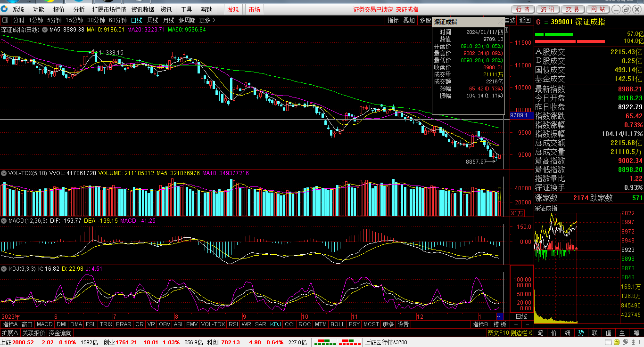Zoom in chart with the plus button
This screenshot has width=644, height=347.
click(516, 324)
